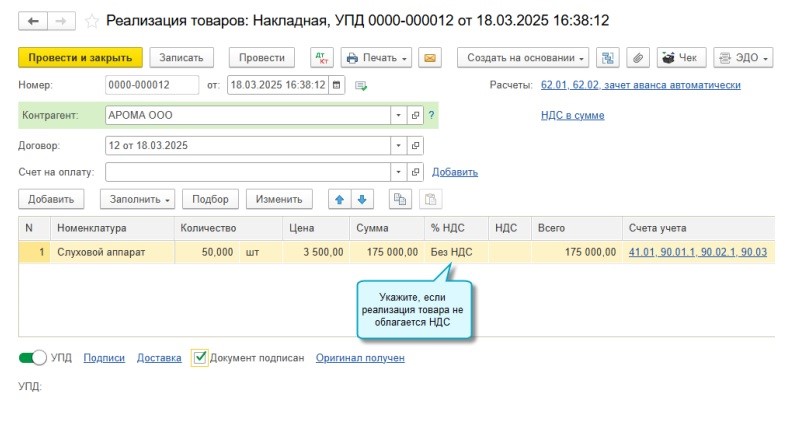Click the Дт/Кт postings icon

click(x=322, y=58)
